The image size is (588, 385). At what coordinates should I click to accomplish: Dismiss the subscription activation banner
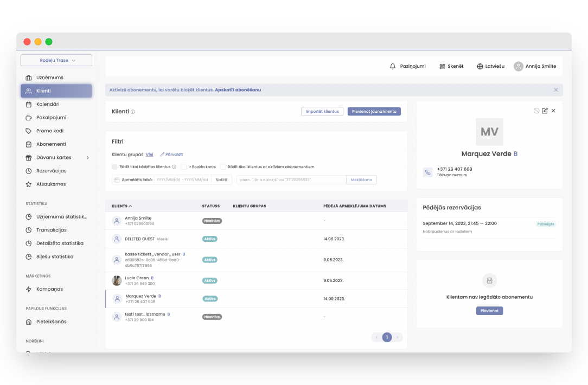pos(555,90)
